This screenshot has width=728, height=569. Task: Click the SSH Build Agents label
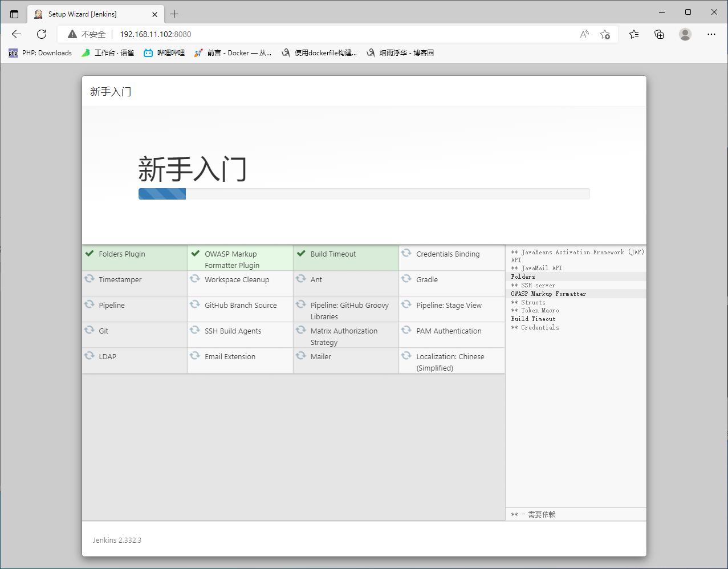[x=233, y=331]
